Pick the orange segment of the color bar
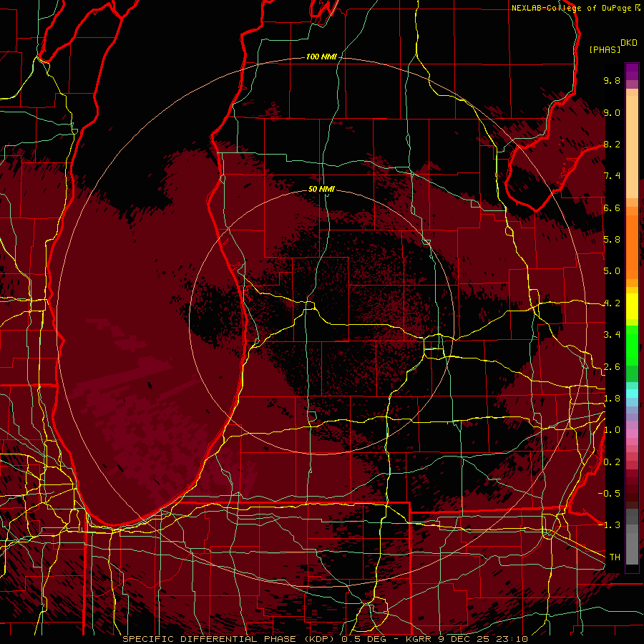Image resolution: width=644 pixels, height=644 pixels. tap(632, 246)
